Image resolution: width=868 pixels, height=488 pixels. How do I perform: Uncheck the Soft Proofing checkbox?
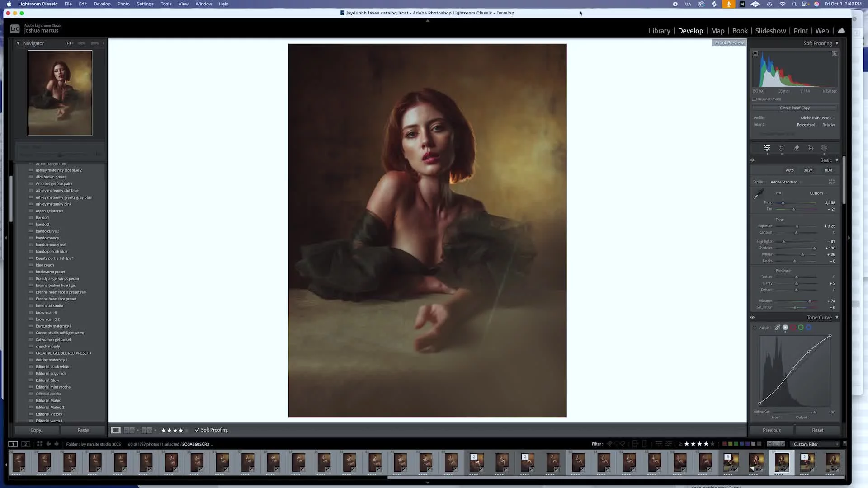197,430
